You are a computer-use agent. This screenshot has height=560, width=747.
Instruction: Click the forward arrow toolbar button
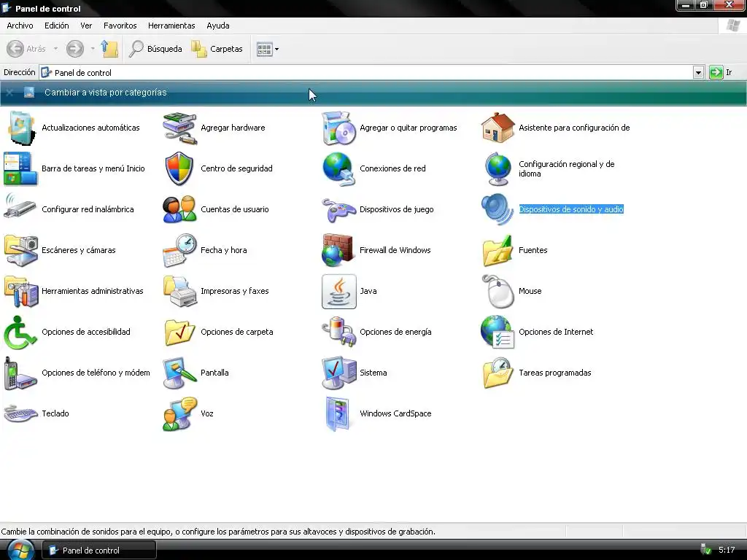click(75, 49)
